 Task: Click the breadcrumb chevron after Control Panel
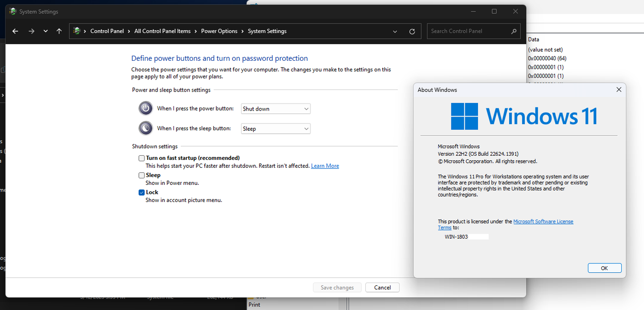point(129,31)
